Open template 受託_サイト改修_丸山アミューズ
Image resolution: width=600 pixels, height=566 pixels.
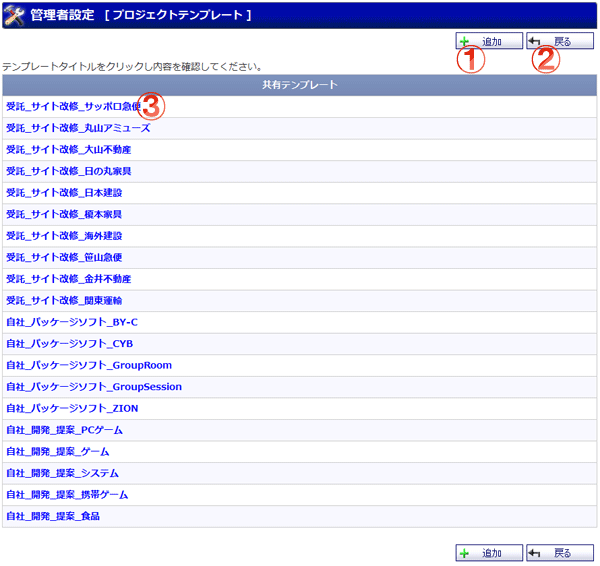coord(78,128)
